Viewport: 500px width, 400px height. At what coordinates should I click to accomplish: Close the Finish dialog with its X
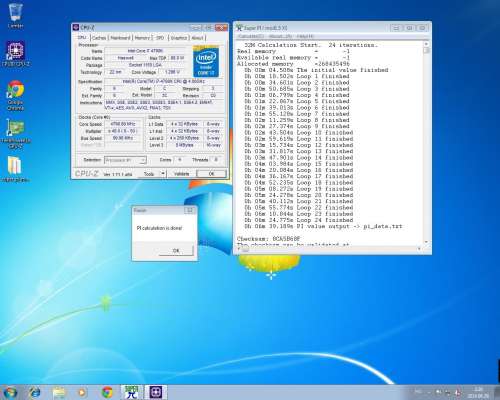pos(190,210)
